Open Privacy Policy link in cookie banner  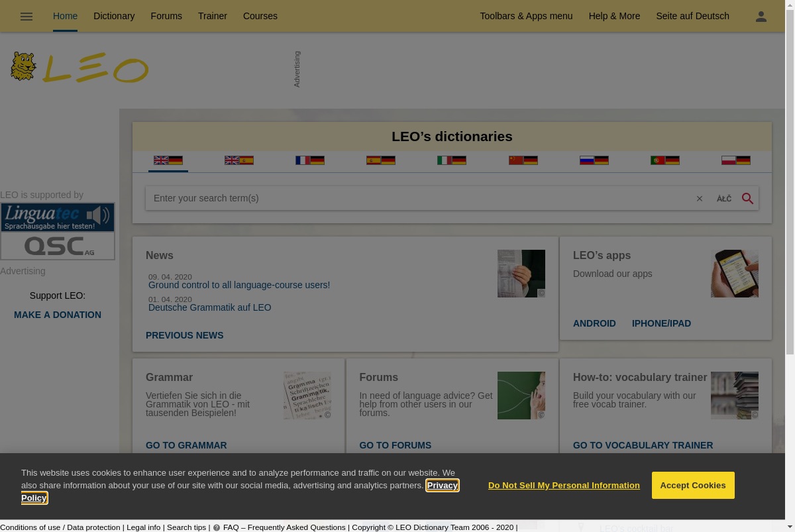pos(442,486)
